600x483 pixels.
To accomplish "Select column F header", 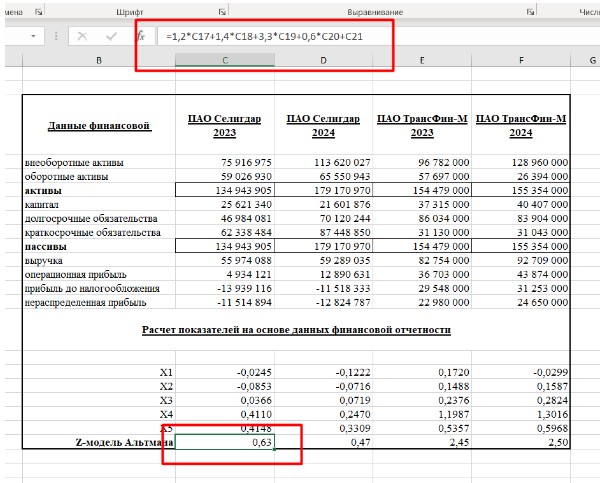I will [x=521, y=62].
